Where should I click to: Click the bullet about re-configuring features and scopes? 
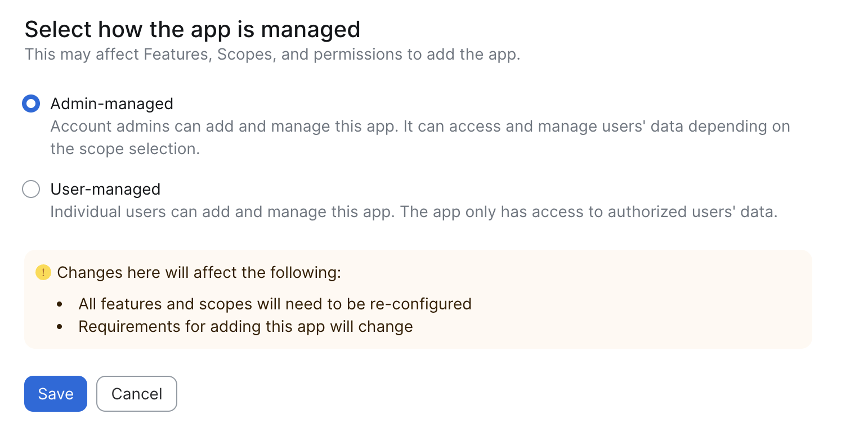click(274, 304)
